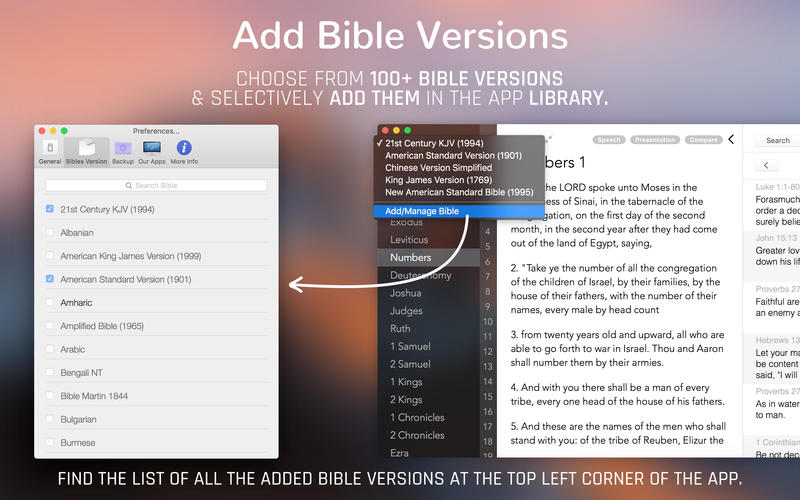Select Numbers in the book list
The width and height of the screenshot is (800, 500).
pyautogui.click(x=429, y=258)
